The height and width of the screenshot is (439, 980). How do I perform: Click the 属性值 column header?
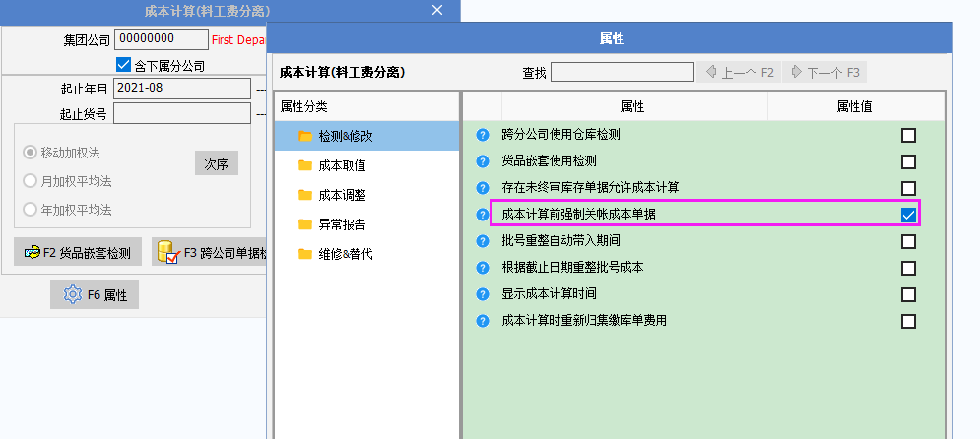point(855,106)
